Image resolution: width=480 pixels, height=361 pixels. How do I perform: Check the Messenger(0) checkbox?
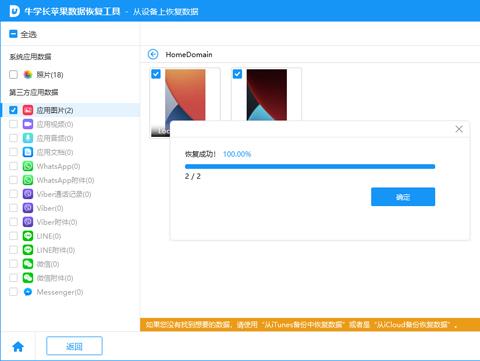[13, 292]
